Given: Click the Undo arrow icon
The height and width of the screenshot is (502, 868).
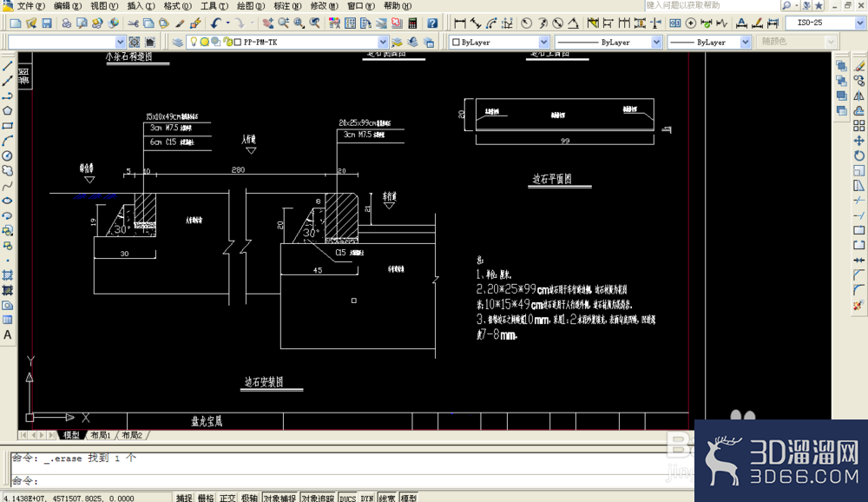Looking at the screenshot, I should click(215, 23).
